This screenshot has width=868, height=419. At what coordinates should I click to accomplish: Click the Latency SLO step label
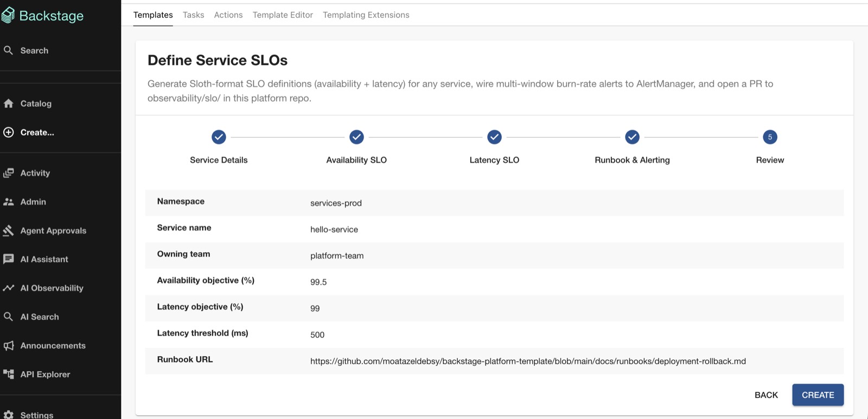coord(494,160)
